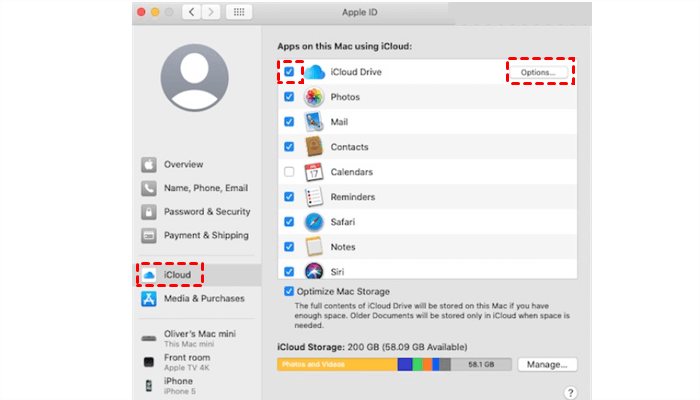Uncheck the Photos checkbox
This screenshot has width=700, height=400.
click(289, 97)
